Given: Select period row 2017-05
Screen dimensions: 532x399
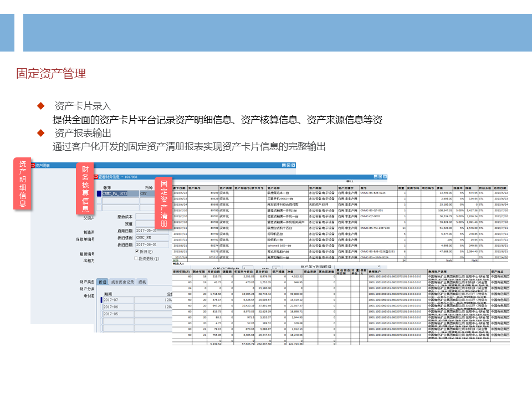Looking at the screenshot, I should click(118, 314).
